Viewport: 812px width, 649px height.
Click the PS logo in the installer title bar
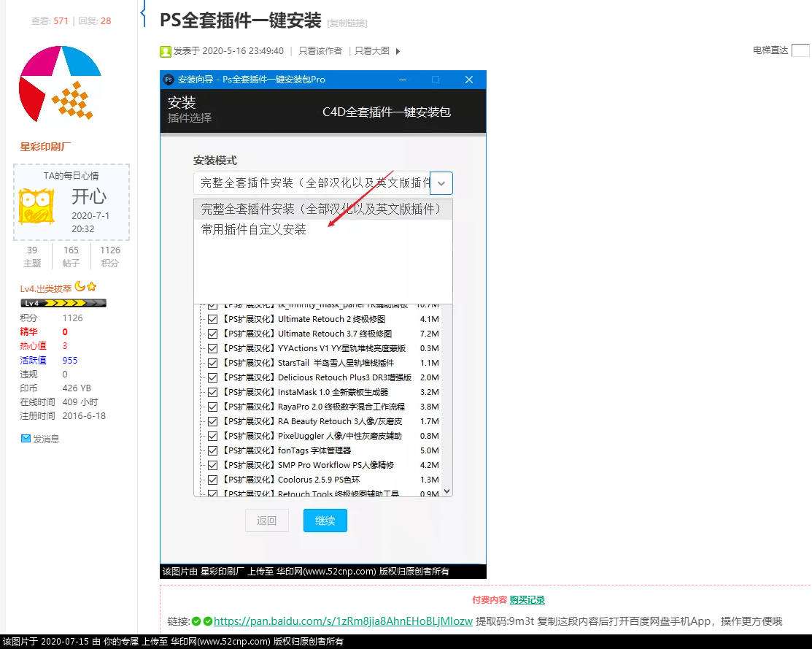pos(169,80)
